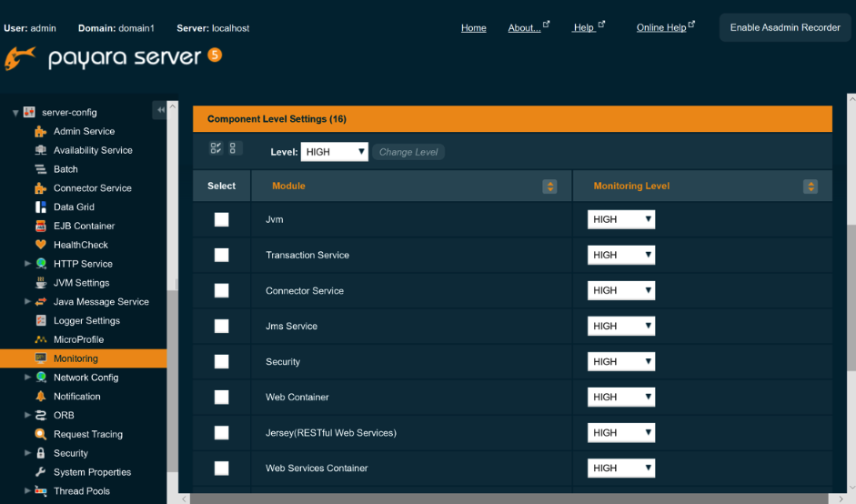Click the Module column sort icon
856x504 pixels.
point(549,186)
